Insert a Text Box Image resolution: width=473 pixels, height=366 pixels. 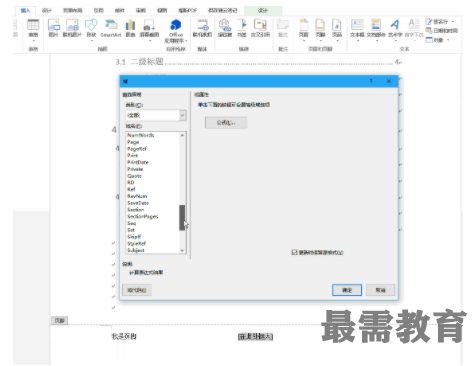coord(357,29)
